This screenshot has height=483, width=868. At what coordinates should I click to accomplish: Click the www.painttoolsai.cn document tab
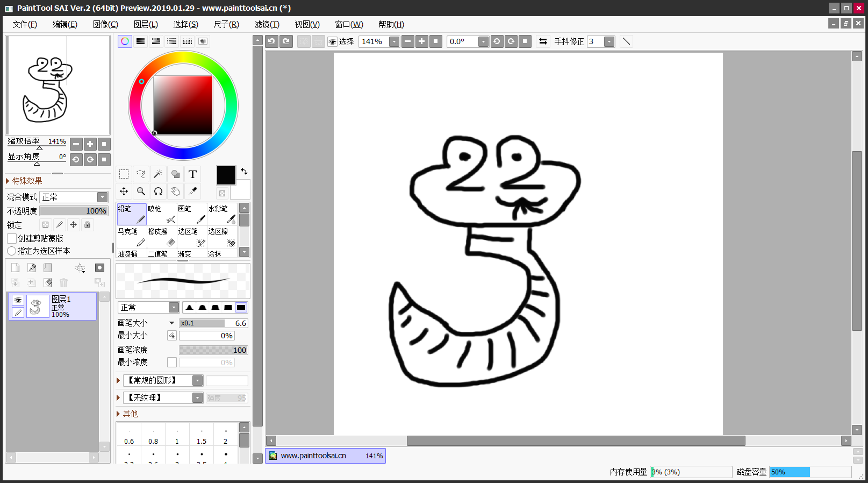[x=326, y=456]
